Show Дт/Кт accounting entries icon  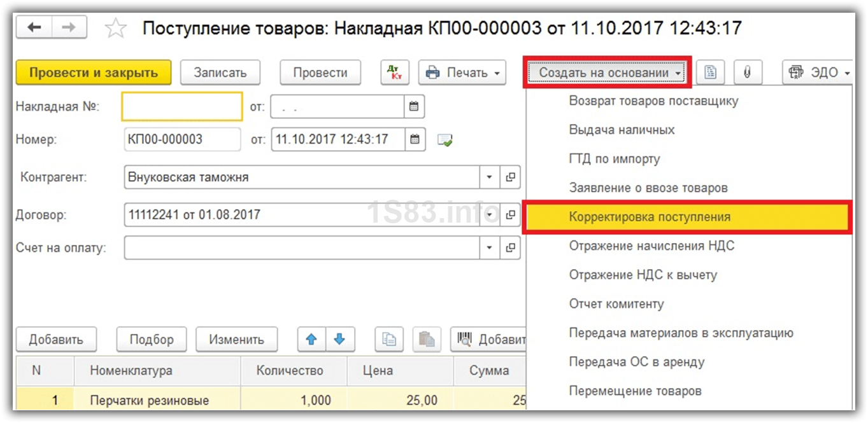(395, 73)
